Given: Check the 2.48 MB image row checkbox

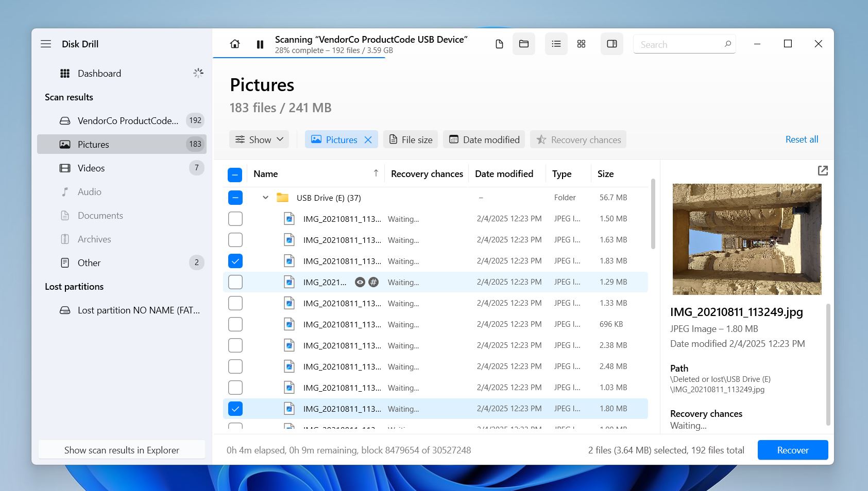Looking at the screenshot, I should point(235,366).
